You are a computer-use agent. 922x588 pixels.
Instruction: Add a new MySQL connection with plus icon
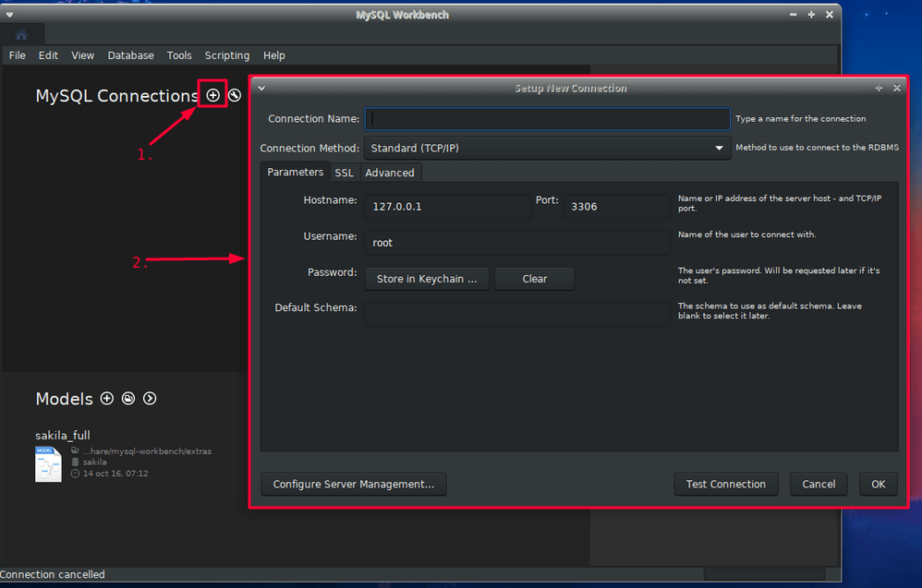(212, 95)
